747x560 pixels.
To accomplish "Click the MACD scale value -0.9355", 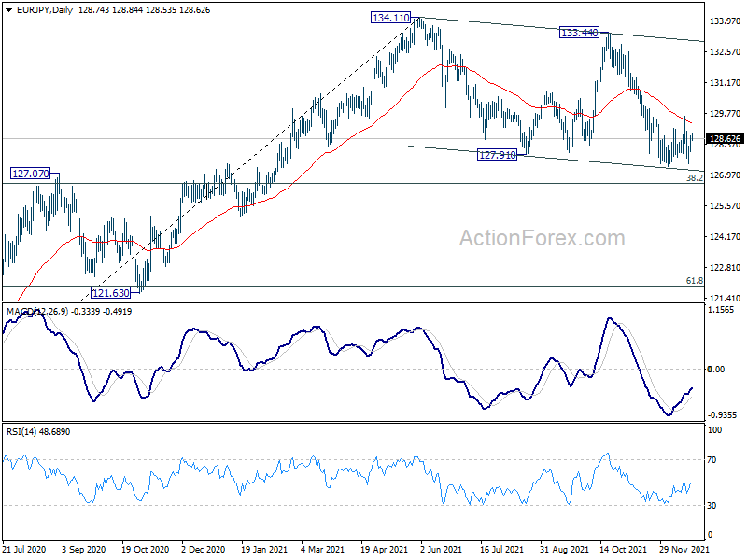I will point(723,415).
